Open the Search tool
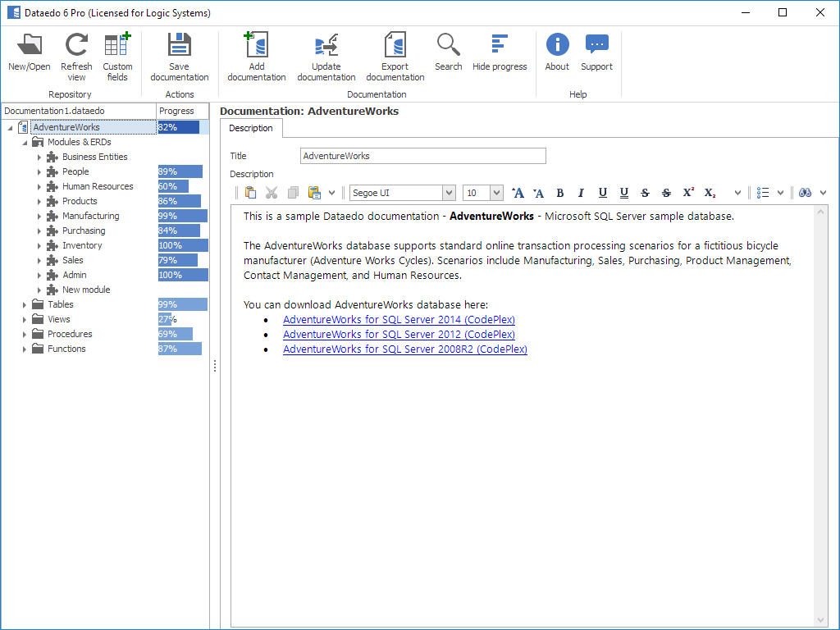840x630 pixels. click(448, 44)
